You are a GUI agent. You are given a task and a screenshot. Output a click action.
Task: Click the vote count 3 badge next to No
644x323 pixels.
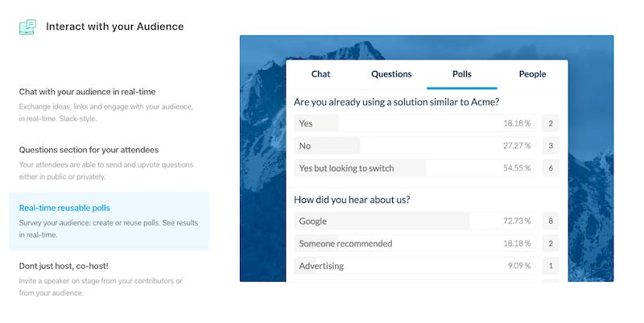(551, 146)
